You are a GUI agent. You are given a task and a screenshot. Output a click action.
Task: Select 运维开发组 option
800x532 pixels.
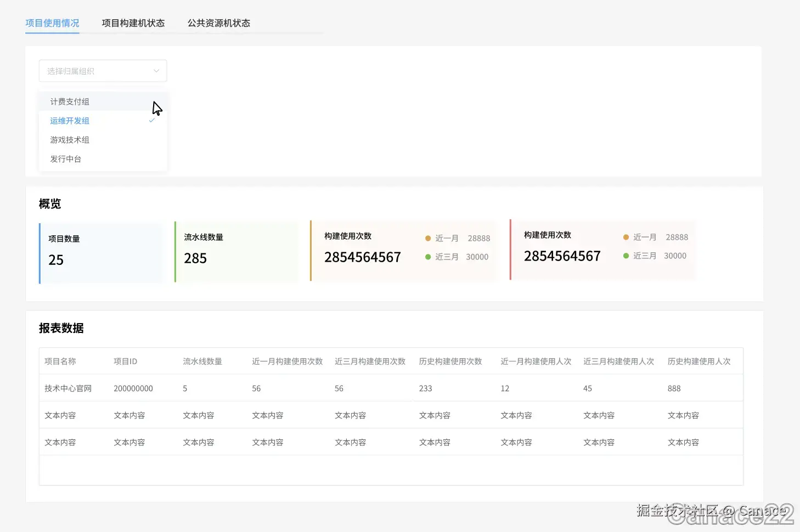pyautogui.click(x=103, y=121)
